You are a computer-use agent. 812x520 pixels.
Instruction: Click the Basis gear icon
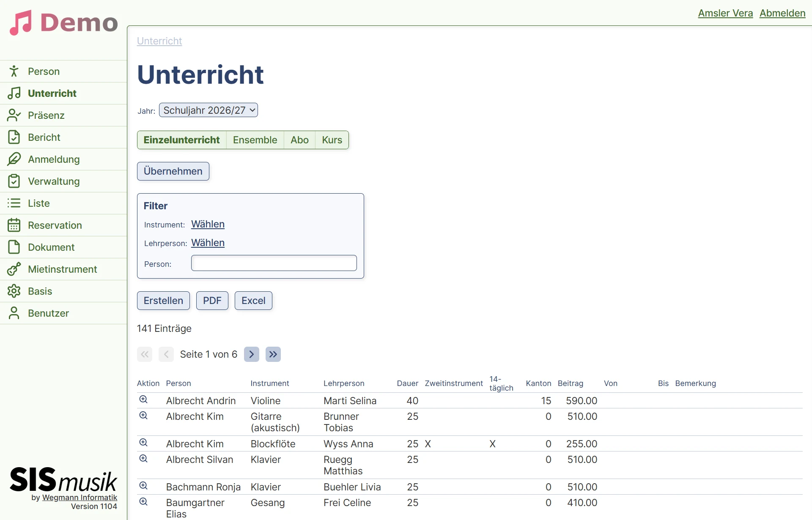[x=14, y=291]
